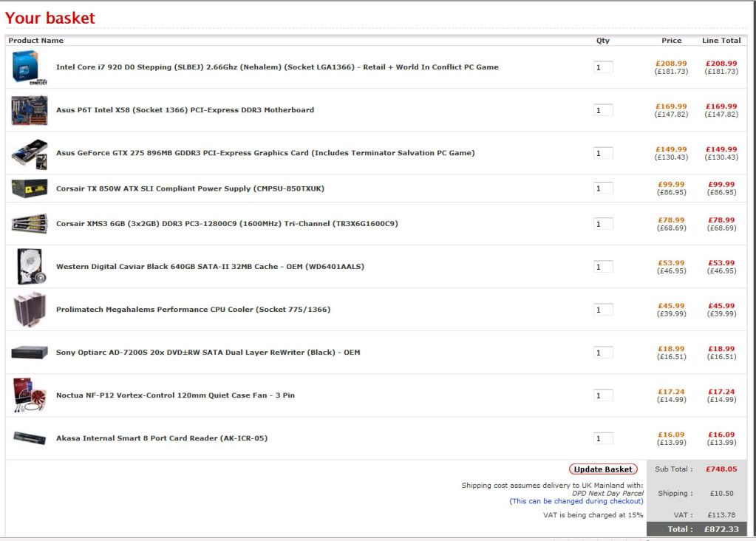Click the Shipping cost £10.50
Screen dimensions: 756x541
pos(722,494)
